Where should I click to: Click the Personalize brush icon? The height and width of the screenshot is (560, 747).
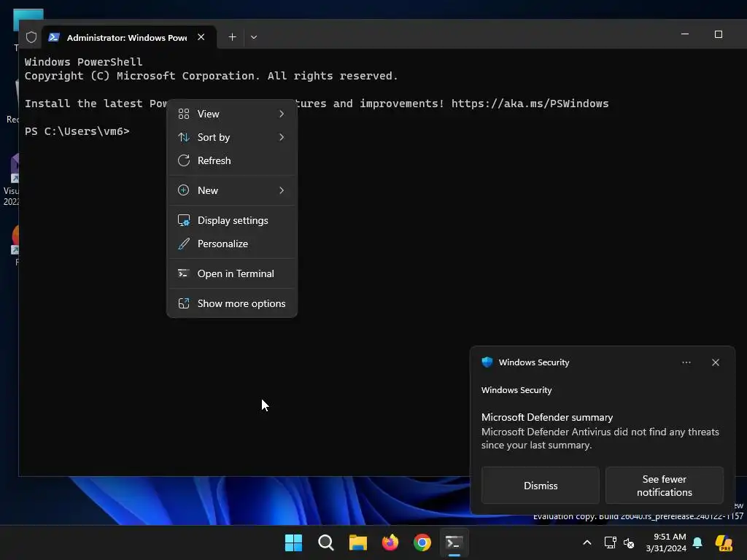(184, 244)
